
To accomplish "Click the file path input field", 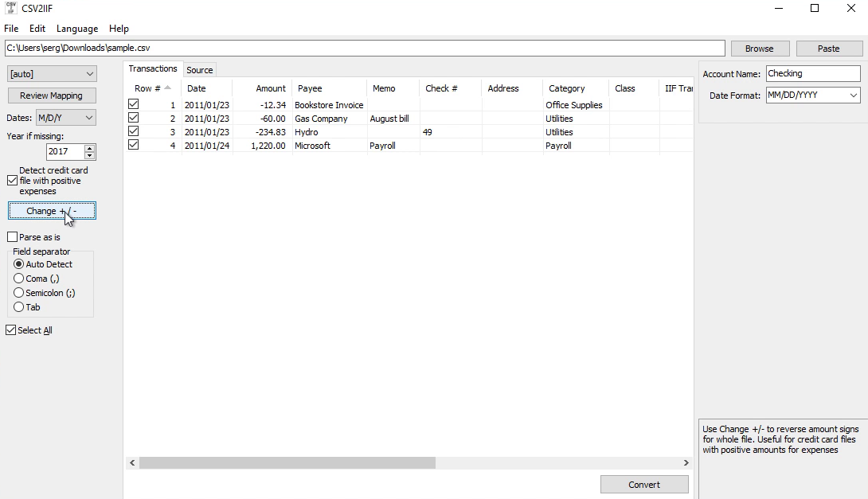I will [365, 48].
